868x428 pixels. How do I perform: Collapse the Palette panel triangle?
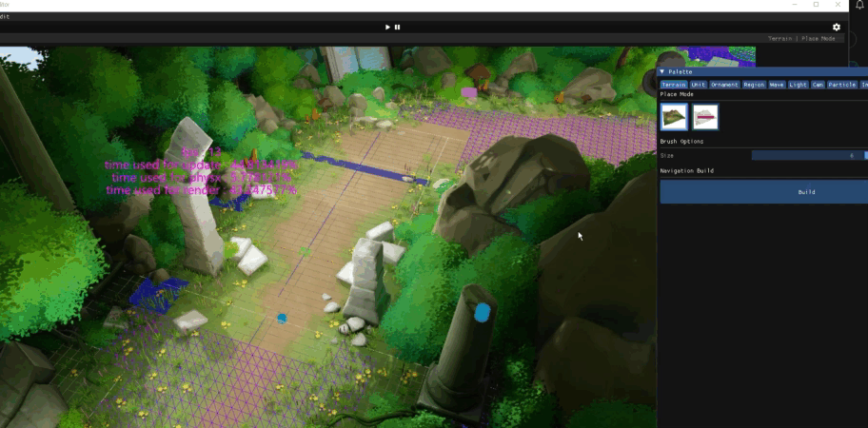coord(662,72)
